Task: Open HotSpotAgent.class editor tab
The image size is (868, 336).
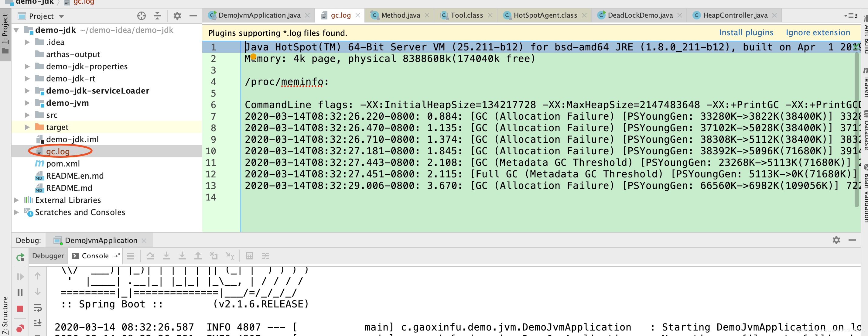Action: [545, 15]
